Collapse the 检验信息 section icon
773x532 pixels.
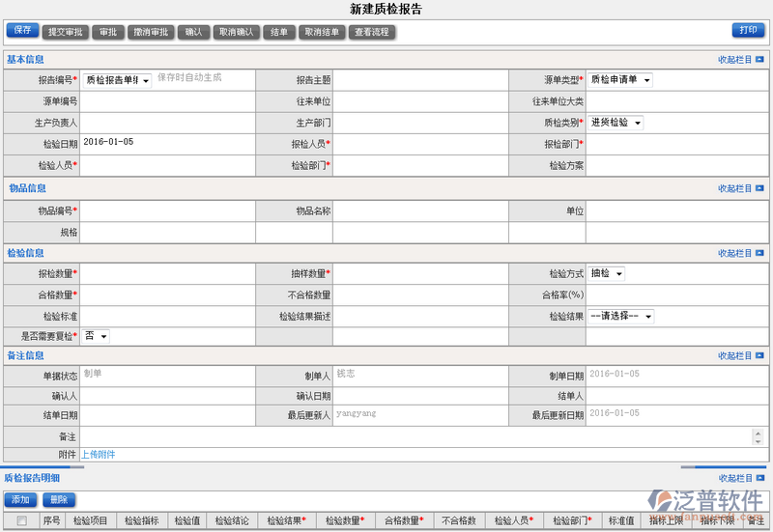(759, 253)
